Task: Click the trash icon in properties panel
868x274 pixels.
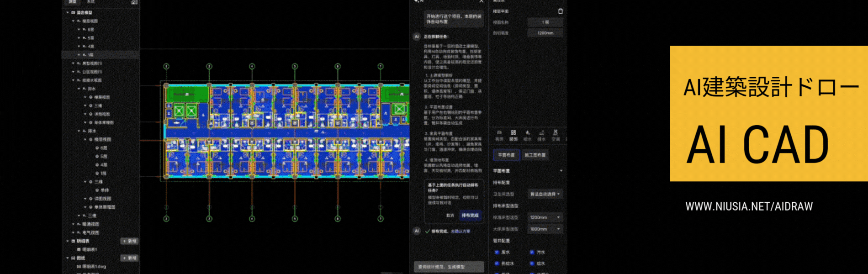Action: coord(561,11)
